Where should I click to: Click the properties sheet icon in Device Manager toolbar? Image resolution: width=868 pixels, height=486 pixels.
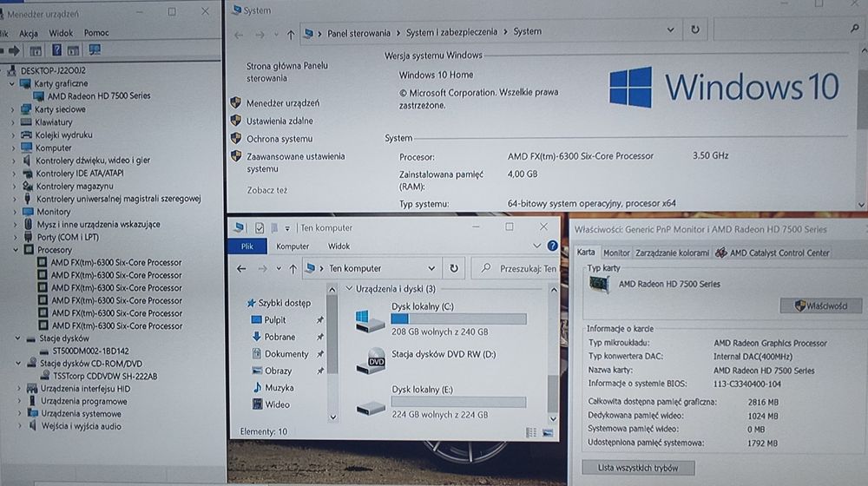pos(36,51)
